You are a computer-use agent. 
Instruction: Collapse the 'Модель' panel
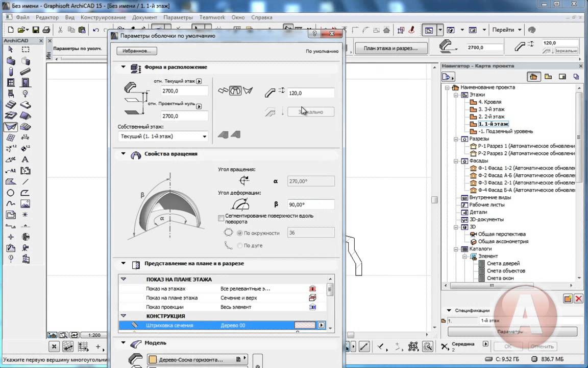[x=124, y=342]
